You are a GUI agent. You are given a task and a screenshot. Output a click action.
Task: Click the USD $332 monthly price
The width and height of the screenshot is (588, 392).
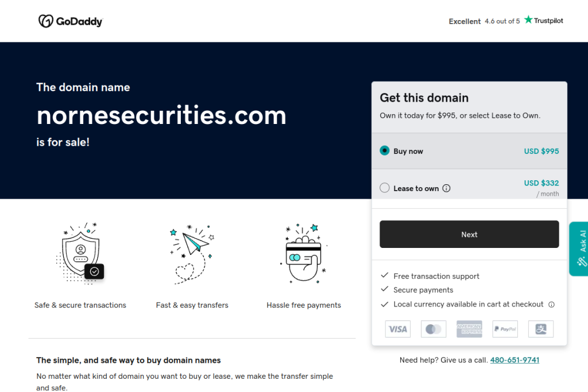click(541, 183)
